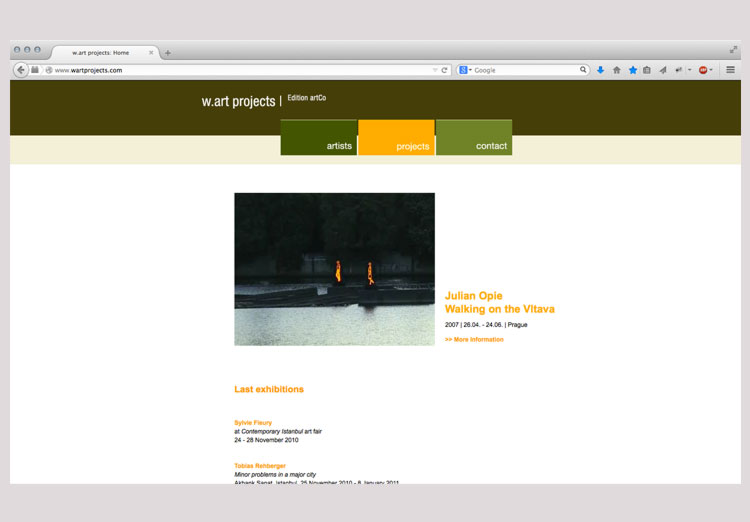750x522 pixels.
Task: Click the search magnifier icon
Action: pyautogui.click(x=583, y=70)
